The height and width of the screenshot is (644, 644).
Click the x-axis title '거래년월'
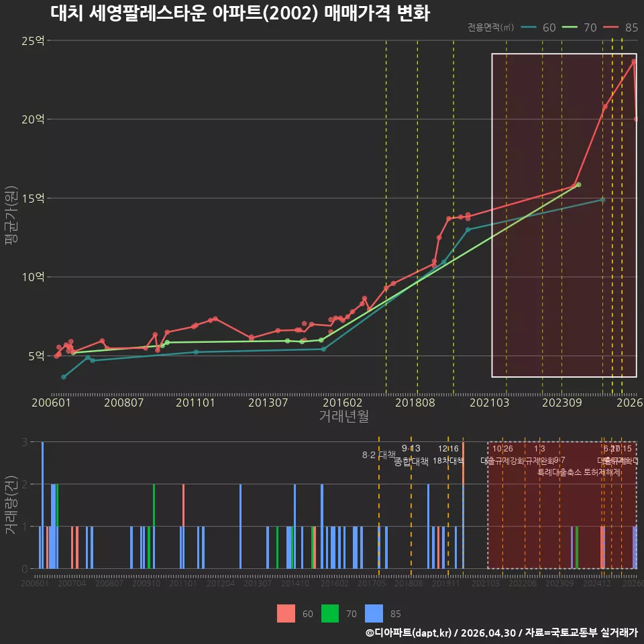coord(344,416)
